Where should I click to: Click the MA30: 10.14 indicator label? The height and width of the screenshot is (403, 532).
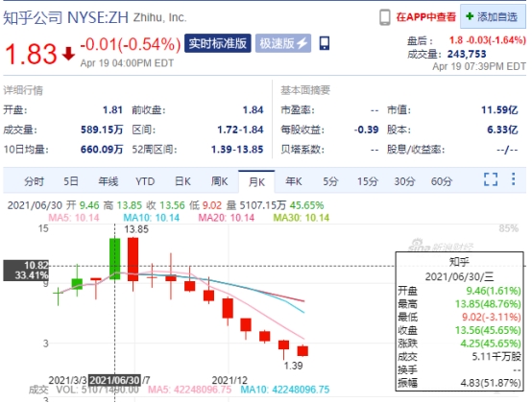coord(302,218)
